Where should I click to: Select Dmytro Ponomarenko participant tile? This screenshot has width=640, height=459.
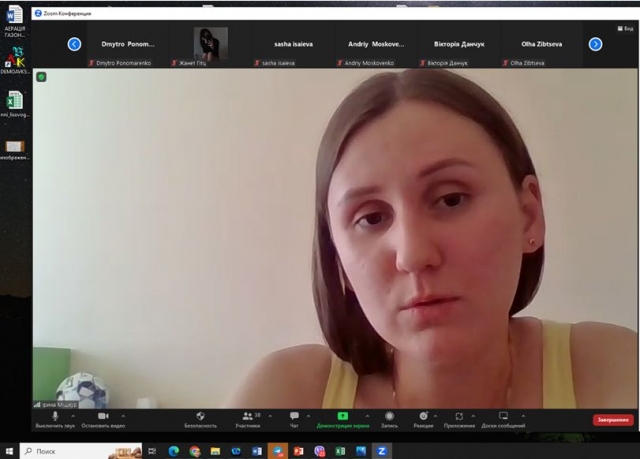[x=128, y=44]
